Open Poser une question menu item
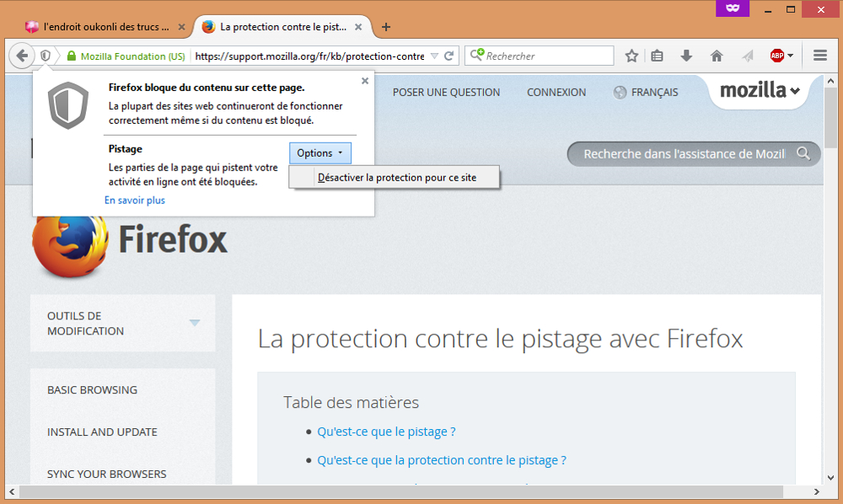The height and width of the screenshot is (504, 843). coord(445,92)
